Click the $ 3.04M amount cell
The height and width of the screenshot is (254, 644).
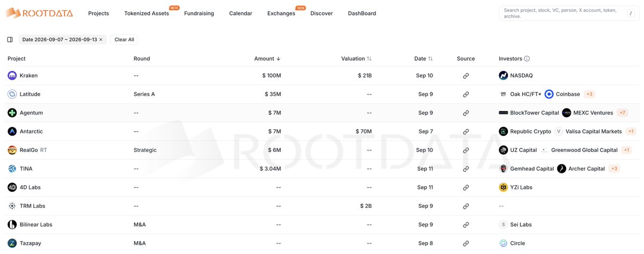pyautogui.click(x=270, y=169)
